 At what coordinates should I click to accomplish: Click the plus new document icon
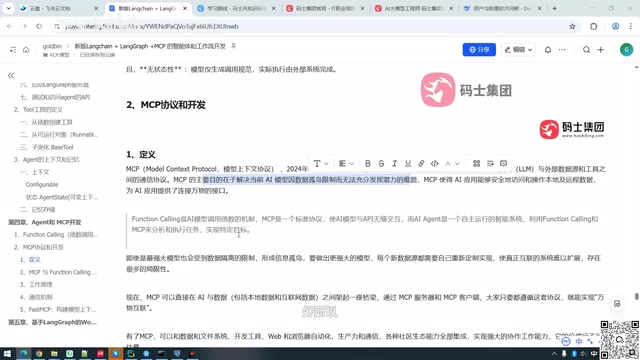(601, 50)
